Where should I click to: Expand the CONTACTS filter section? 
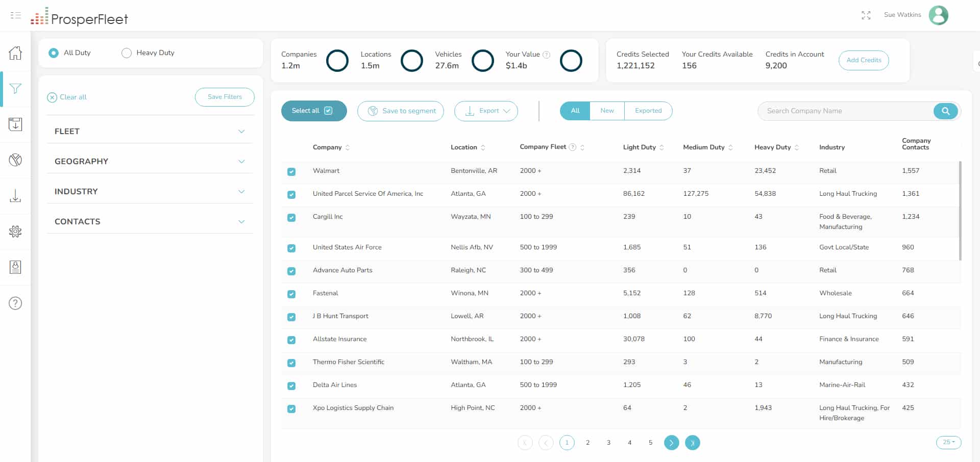[150, 221]
